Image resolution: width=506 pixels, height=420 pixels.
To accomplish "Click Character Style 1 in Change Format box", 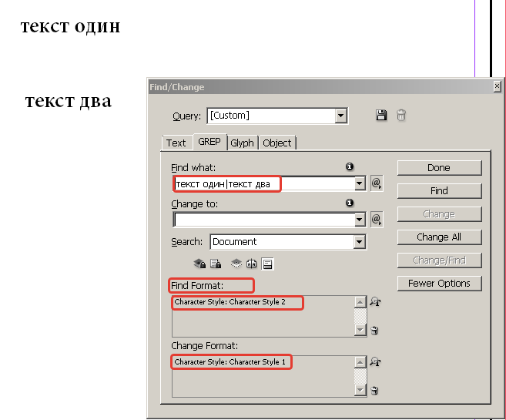I will [230, 362].
